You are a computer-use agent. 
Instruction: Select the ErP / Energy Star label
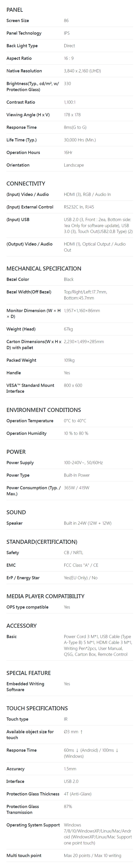tap(23, 578)
